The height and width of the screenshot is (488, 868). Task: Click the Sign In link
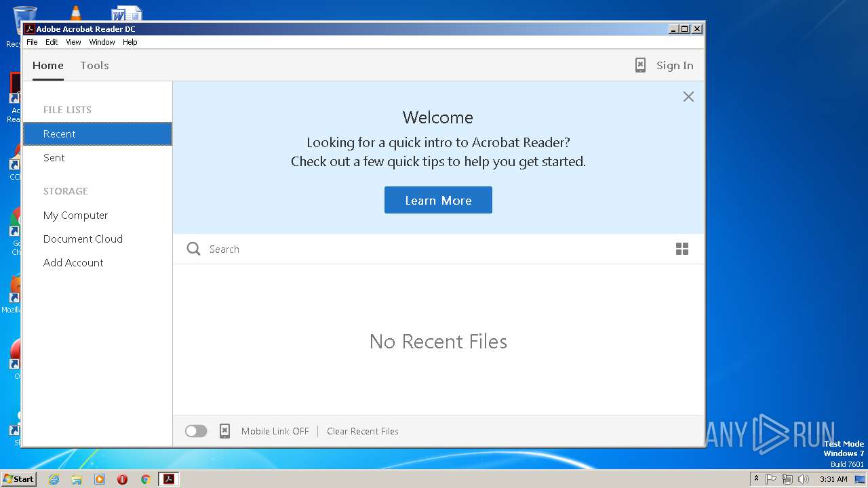pyautogui.click(x=675, y=66)
